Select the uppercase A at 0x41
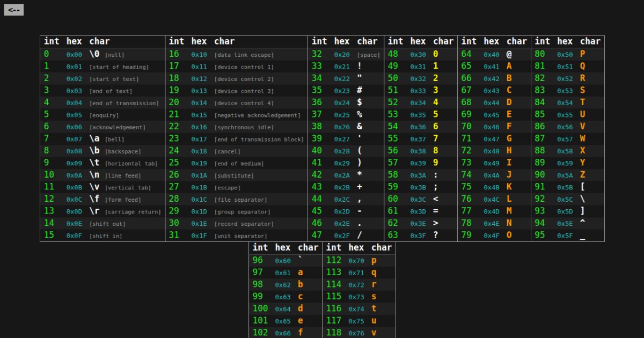Viewport: 644px width, 338px height. point(491,67)
